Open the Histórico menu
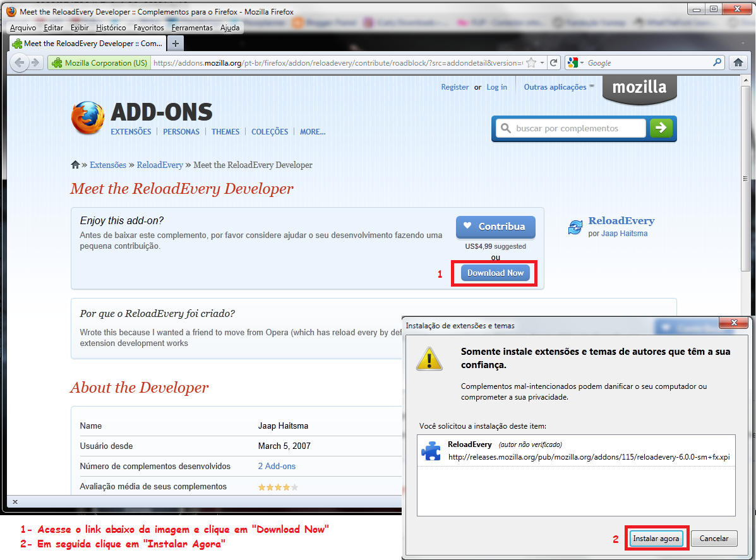 (x=111, y=28)
